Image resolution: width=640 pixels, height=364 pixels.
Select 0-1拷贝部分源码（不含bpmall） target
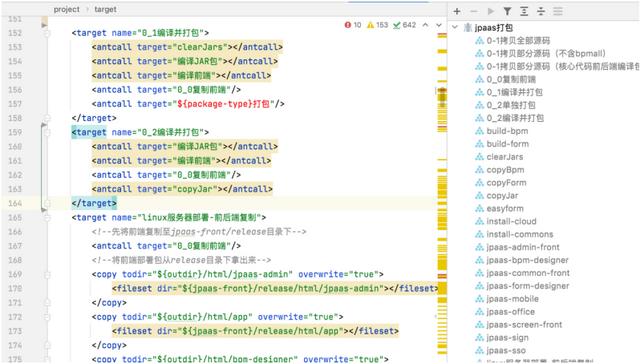[546, 53]
